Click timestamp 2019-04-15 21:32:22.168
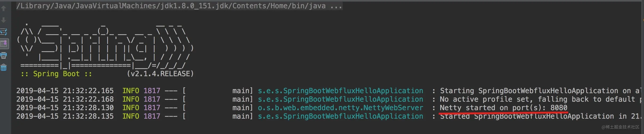 click(65, 99)
